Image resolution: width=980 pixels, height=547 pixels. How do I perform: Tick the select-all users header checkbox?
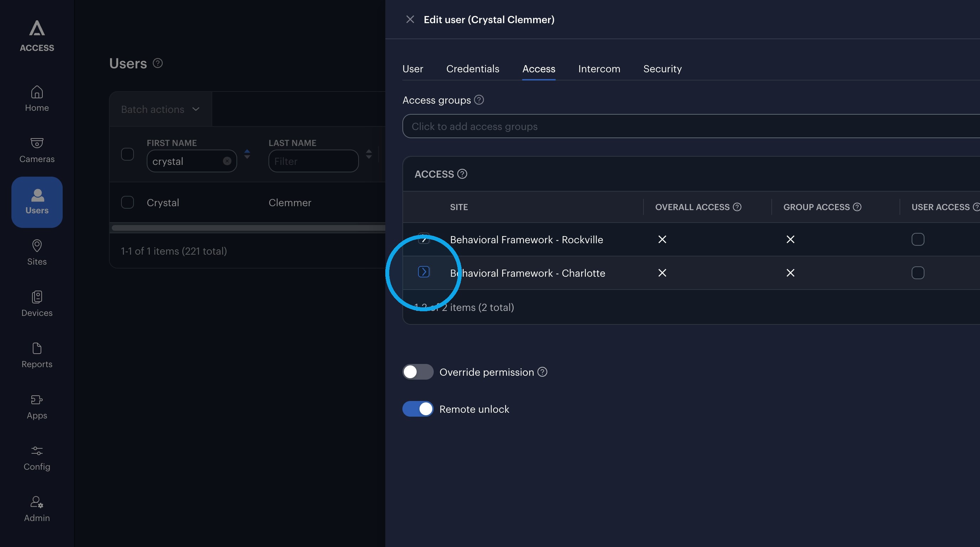coord(127,155)
